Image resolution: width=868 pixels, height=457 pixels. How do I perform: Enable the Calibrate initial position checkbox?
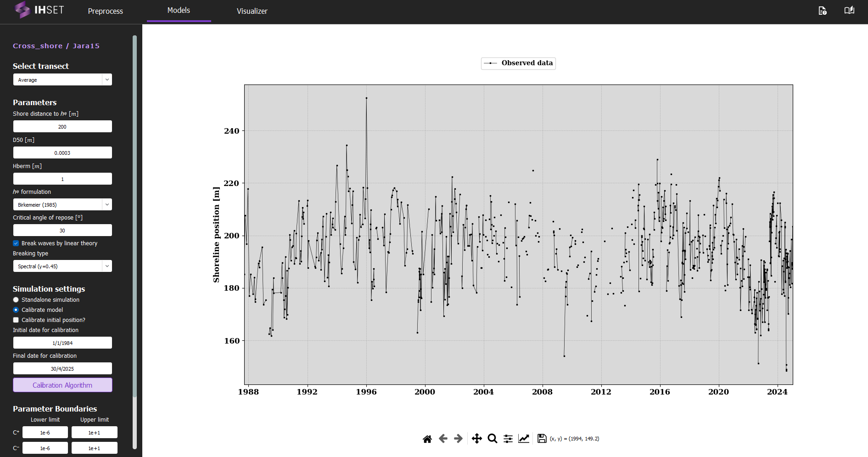coord(16,320)
